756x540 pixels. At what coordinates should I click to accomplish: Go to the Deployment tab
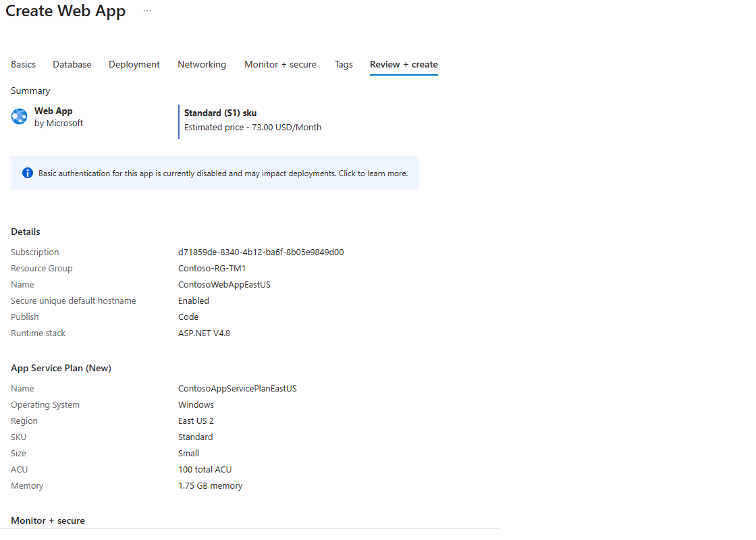[134, 65]
